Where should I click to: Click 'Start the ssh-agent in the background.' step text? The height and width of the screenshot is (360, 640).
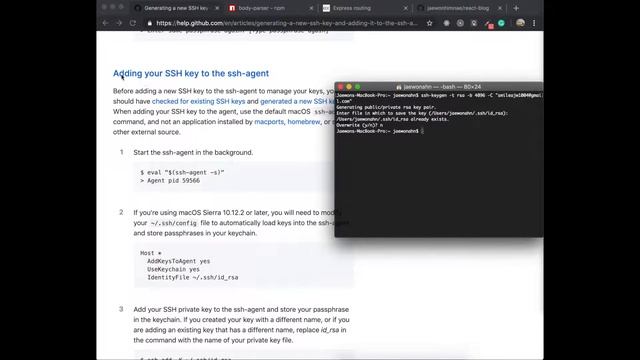(x=193, y=152)
